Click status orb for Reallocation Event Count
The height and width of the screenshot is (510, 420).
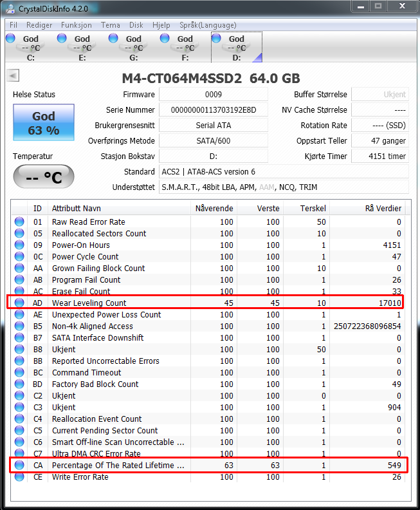point(19,419)
